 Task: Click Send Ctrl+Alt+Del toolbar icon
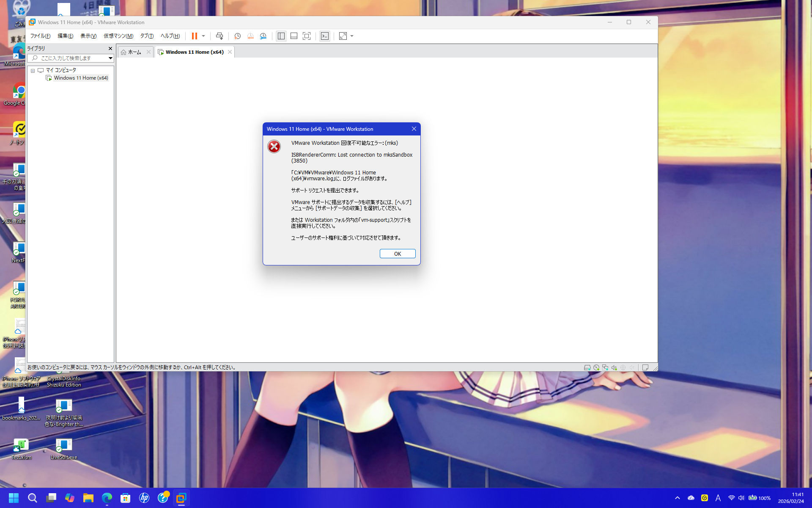point(219,36)
